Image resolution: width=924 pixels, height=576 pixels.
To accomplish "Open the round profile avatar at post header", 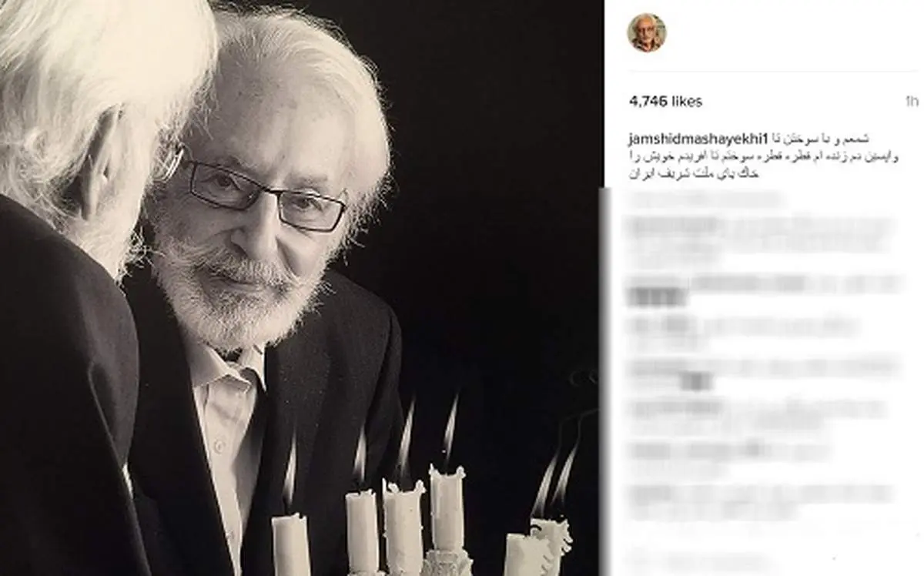I will (647, 32).
